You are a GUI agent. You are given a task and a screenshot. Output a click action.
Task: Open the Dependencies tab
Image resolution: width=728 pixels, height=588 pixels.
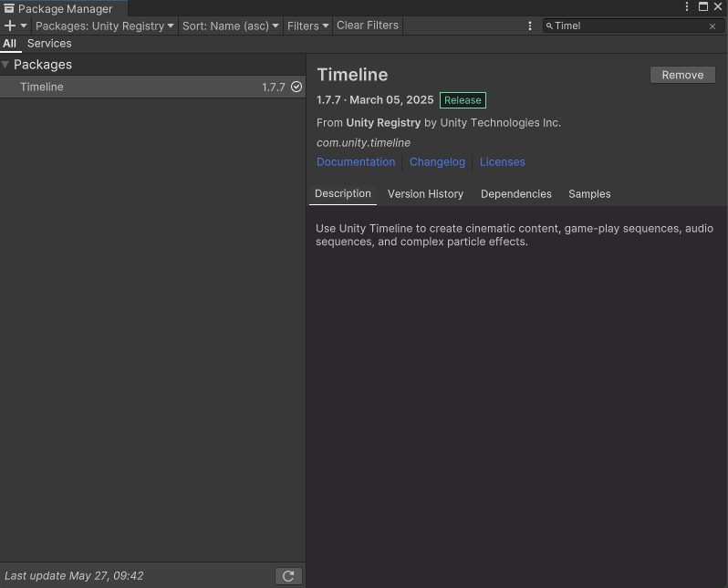515,194
